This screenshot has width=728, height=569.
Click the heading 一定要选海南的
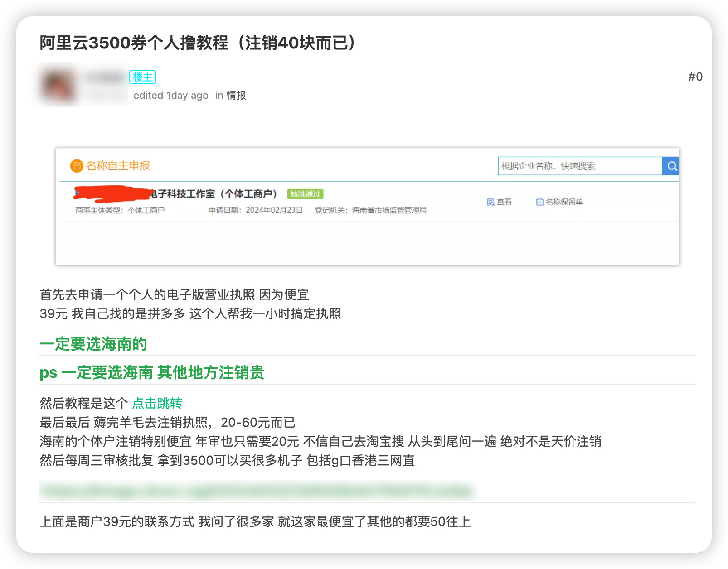coord(93,344)
